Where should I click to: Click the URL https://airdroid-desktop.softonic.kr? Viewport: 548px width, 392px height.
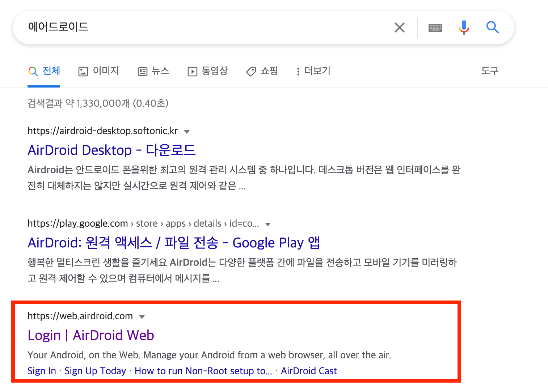pos(103,131)
